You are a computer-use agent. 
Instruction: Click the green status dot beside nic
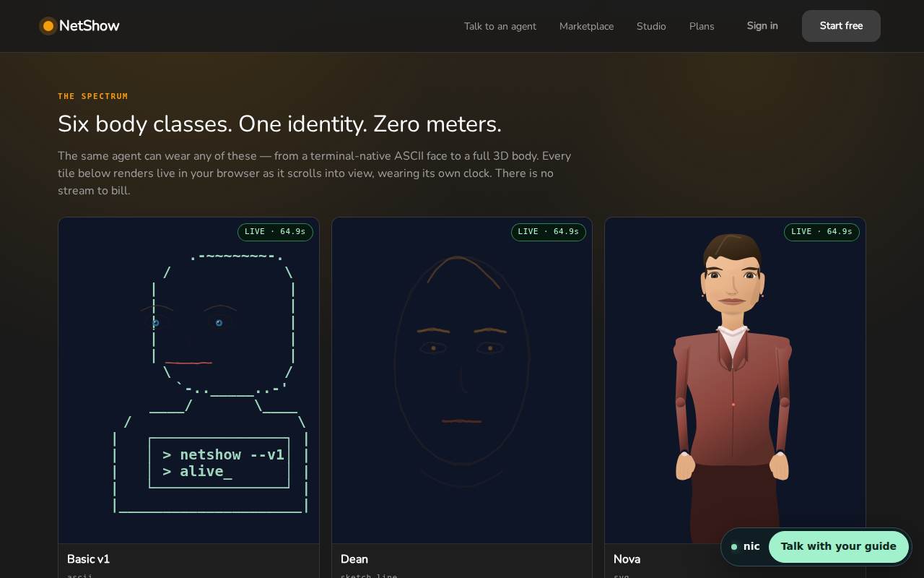point(734,547)
